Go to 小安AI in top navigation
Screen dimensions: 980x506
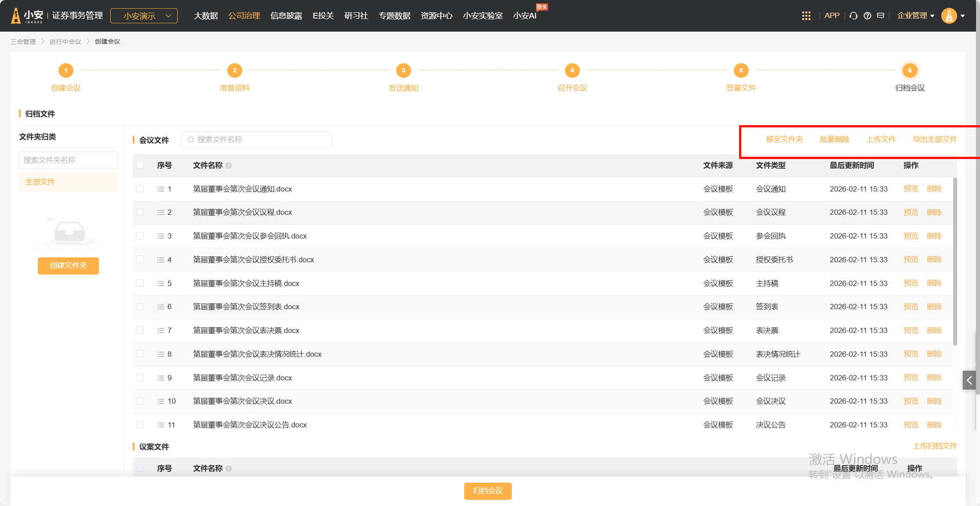(525, 16)
